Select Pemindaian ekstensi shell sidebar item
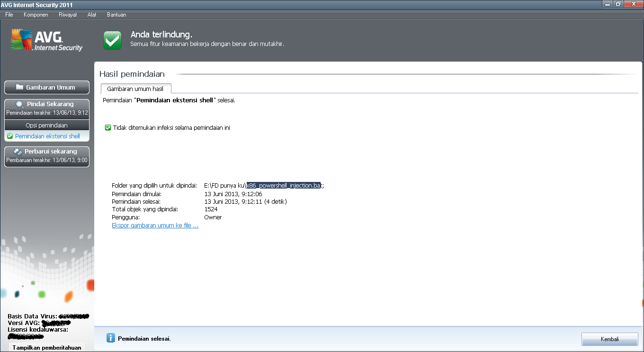 click(x=46, y=136)
